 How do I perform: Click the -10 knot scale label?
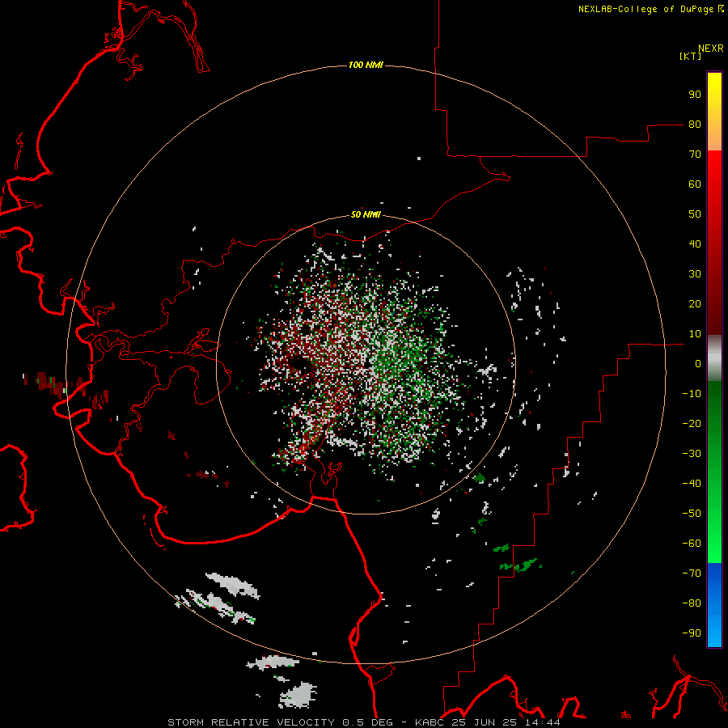(692, 394)
